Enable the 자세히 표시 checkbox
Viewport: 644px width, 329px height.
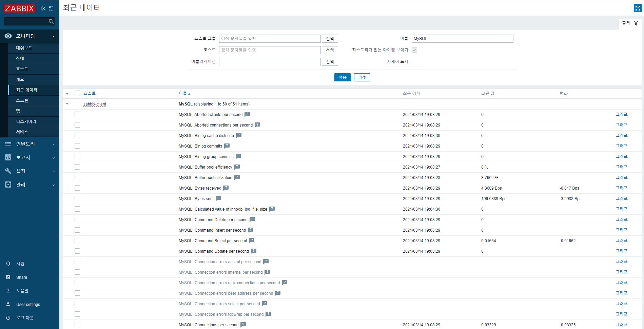coord(414,61)
